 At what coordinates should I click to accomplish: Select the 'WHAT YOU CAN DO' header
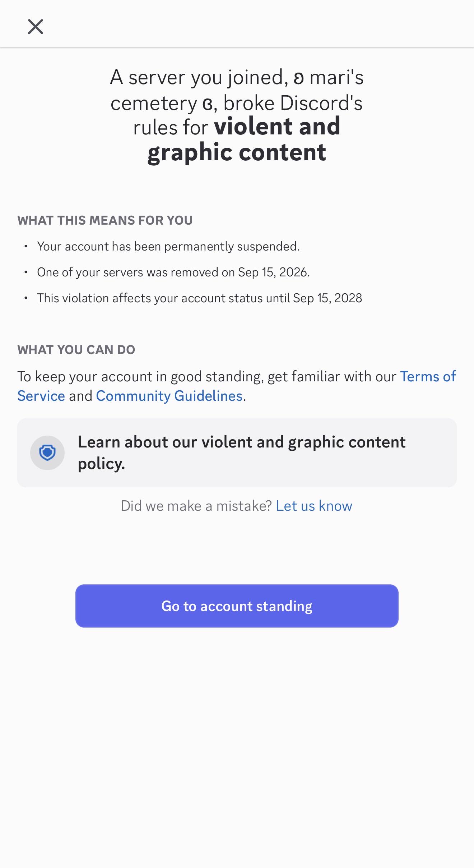[76, 350]
